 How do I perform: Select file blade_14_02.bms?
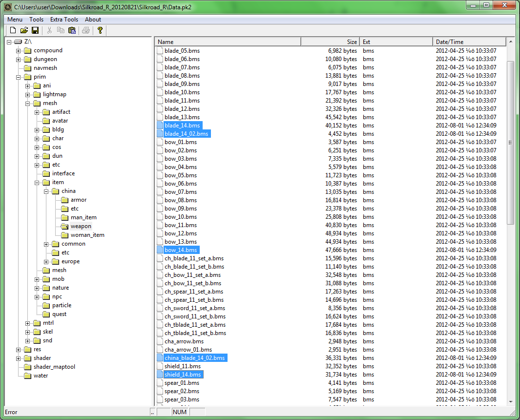coord(187,134)
